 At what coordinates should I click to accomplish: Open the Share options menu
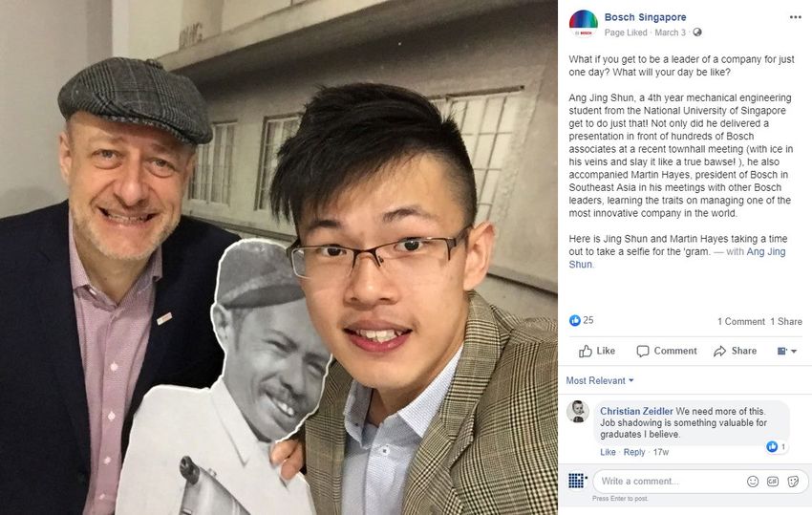coord(735,351)
